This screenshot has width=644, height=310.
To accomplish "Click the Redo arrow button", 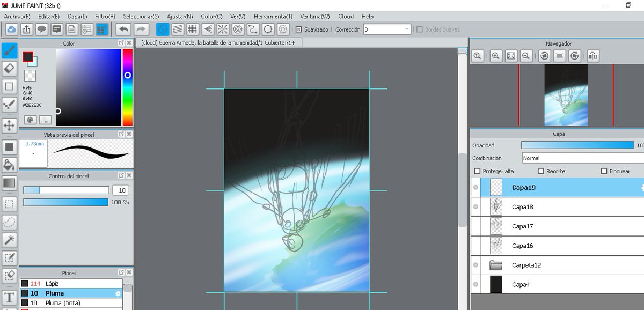I will [141, 29].
